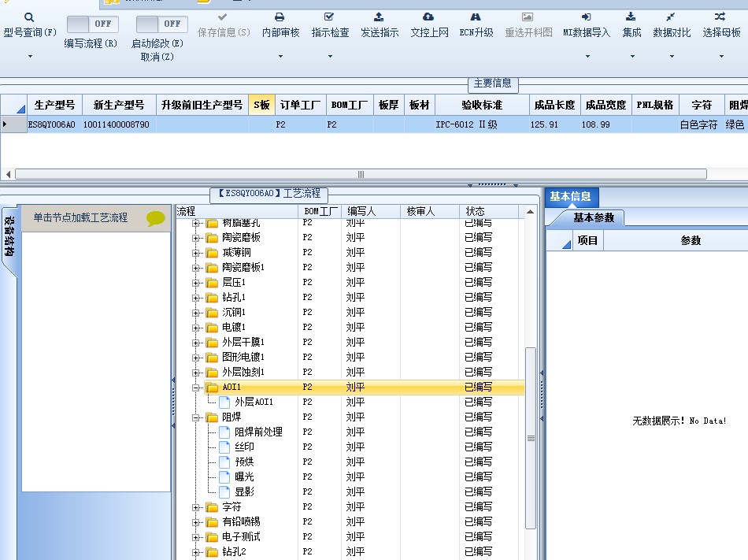Open the 设备结构 vertical tab
Screen dimensions: 748x560
point(9,237)
